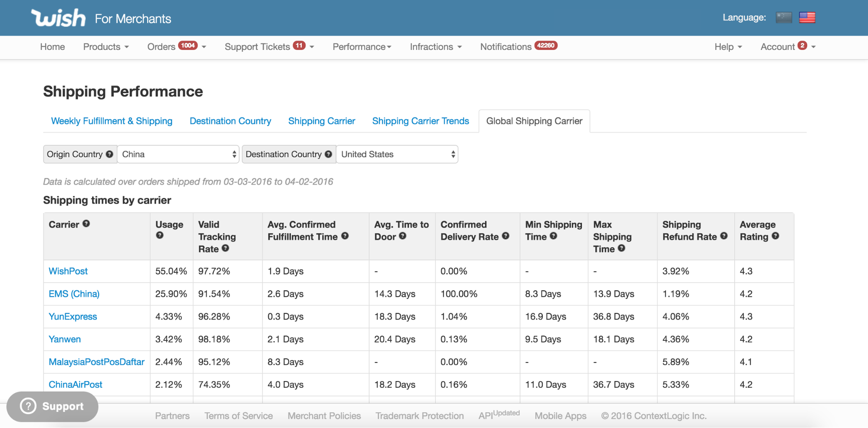Open the Performance menu
The image size is (868, 428).
(362, 46)
